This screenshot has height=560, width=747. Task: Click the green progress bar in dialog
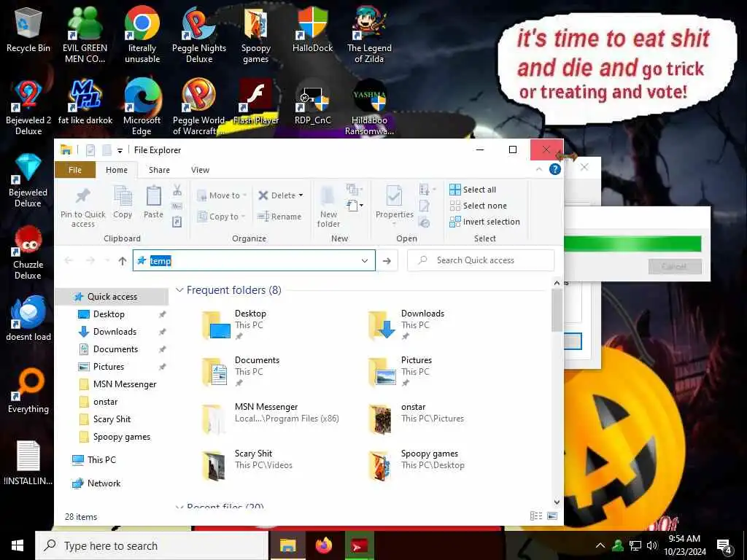[632, 244]
